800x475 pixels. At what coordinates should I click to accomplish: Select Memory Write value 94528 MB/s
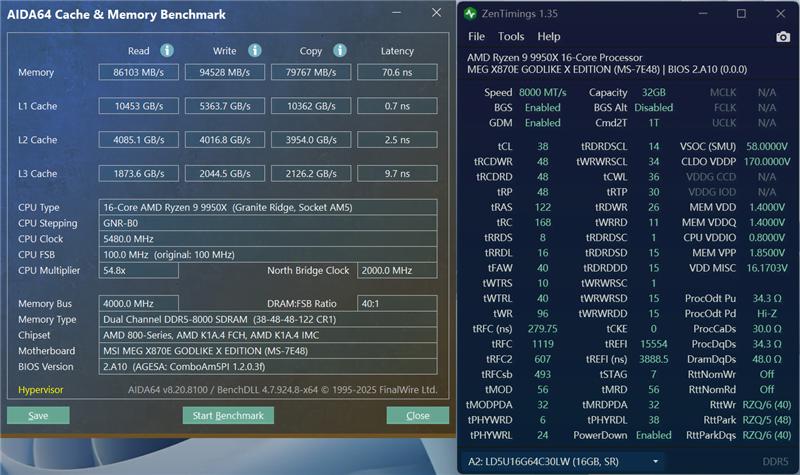pyautogui.click(x=224, y=72)
